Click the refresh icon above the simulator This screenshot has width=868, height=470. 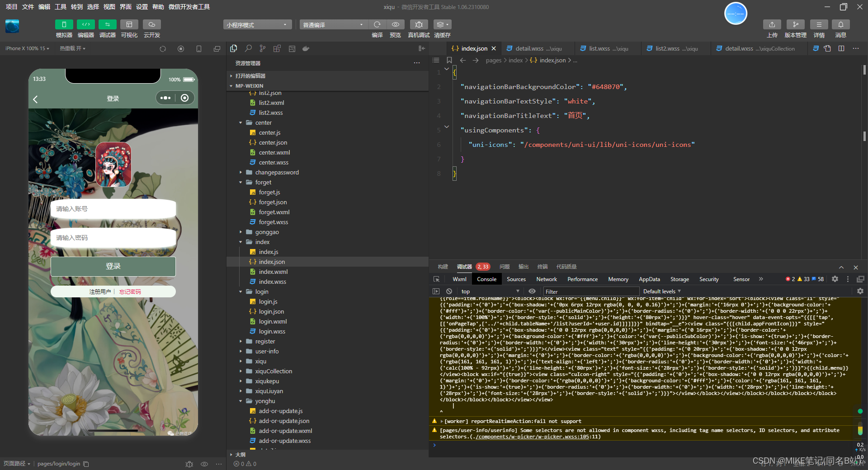coord(163,49)
